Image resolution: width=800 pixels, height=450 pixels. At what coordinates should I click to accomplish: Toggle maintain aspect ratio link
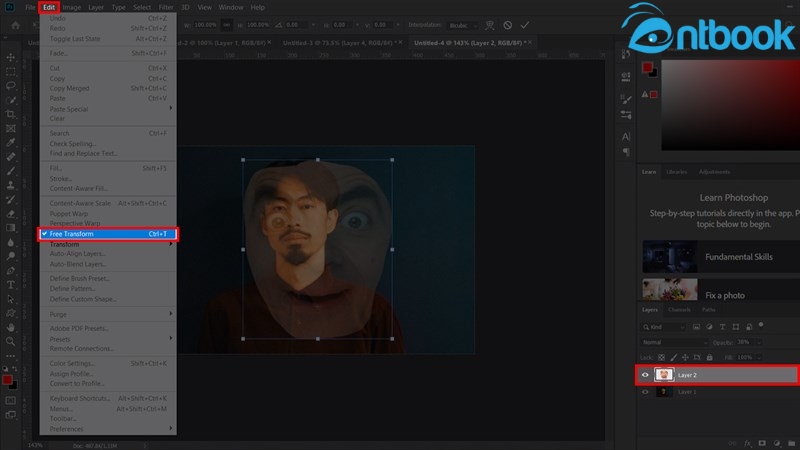pyautogui.click(x=227, y=25)
